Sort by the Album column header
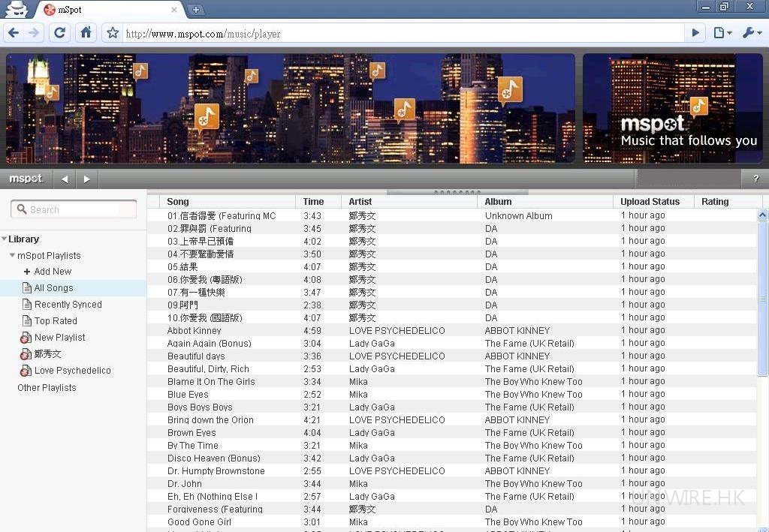 [498, 201]
